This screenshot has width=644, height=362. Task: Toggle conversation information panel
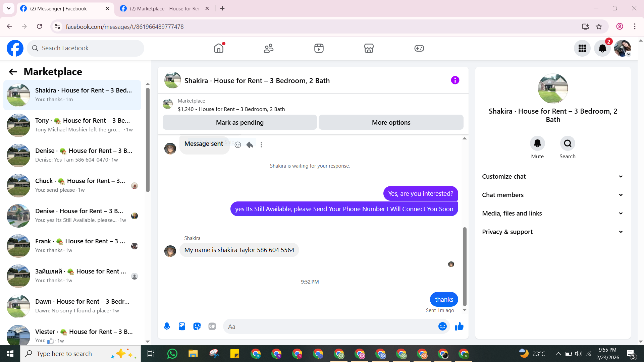pos(455,80)
